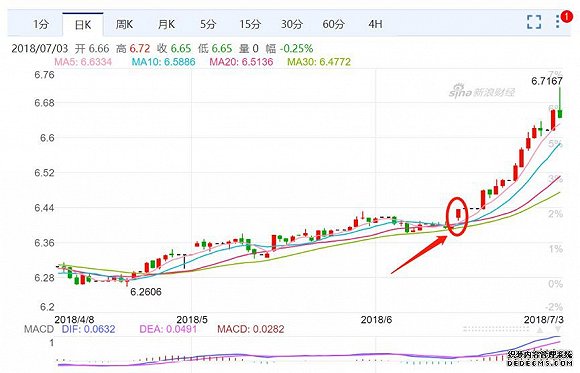Click the high price 高 6.72

133,48
